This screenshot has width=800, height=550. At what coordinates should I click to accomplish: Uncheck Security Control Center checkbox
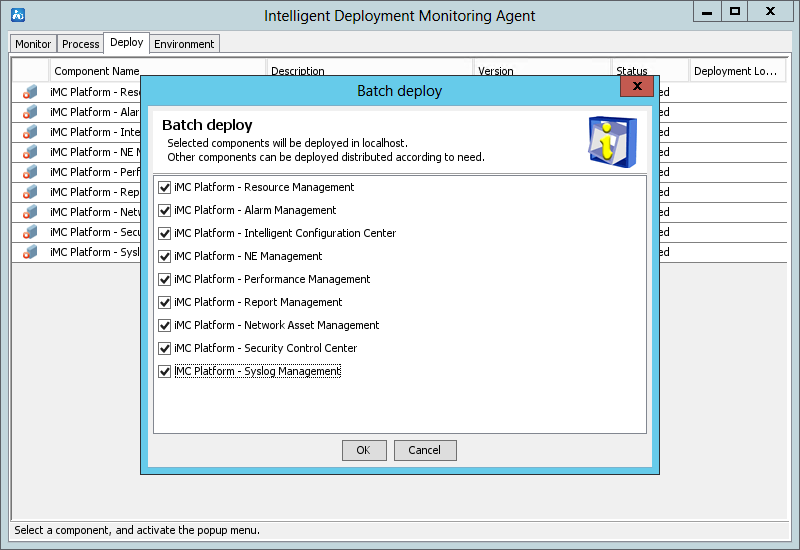coord(164,348)
